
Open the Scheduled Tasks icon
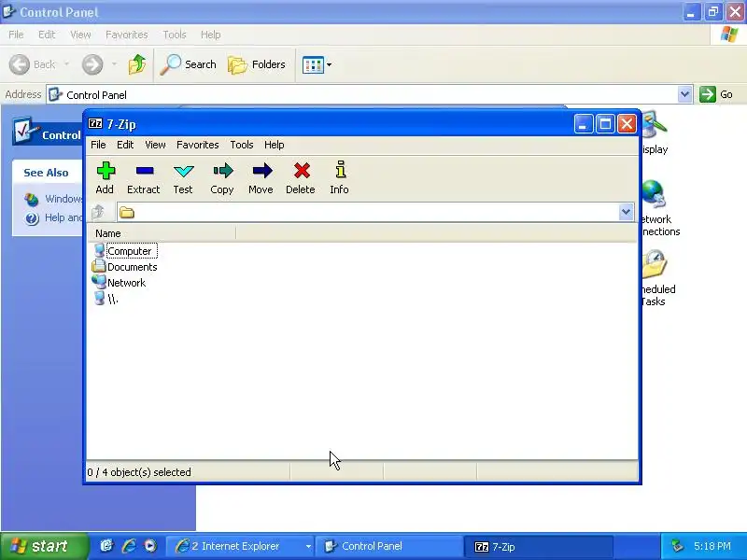[658, 278]
